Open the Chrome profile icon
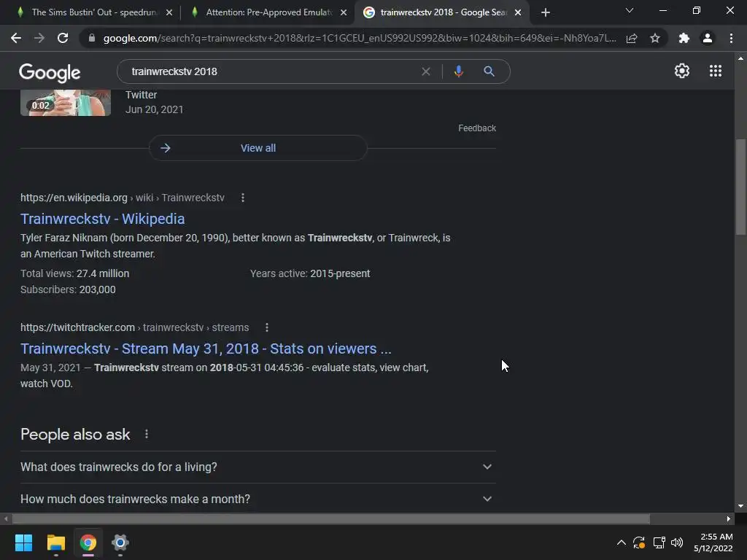Viewport: 747px width, 560px height. click(708, 38)
